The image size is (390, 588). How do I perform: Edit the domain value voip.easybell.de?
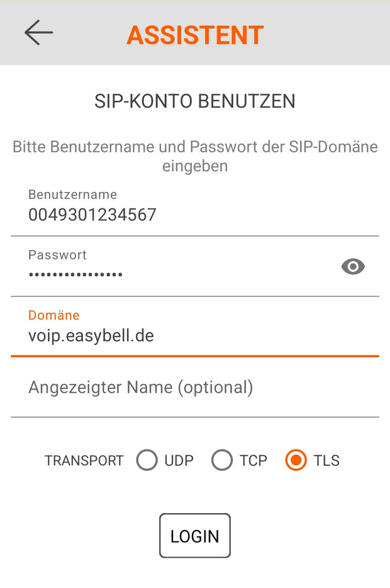coord(91,336)
